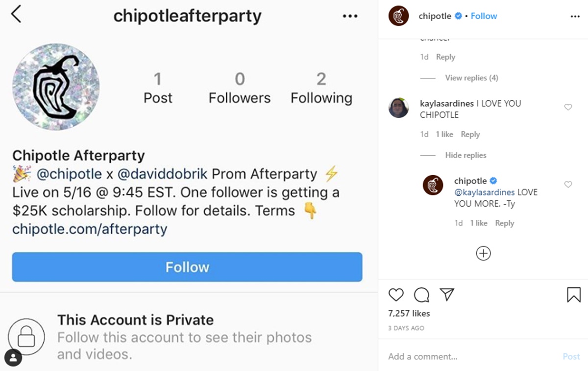Open the Followers count list
This screenshot has width=588, height=371.
(240, 88)
